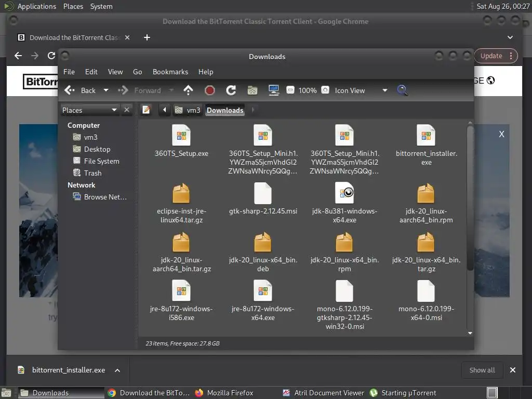
Task: Click Chrome's Update button
Action: (x=496, y=56)
